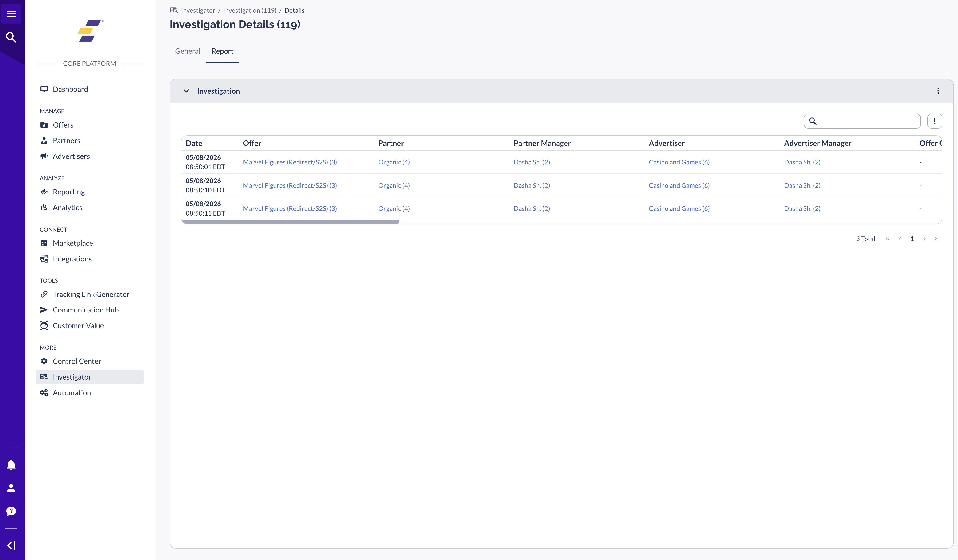Click Investigation (119) breadcrumb link

pos(250,11)
